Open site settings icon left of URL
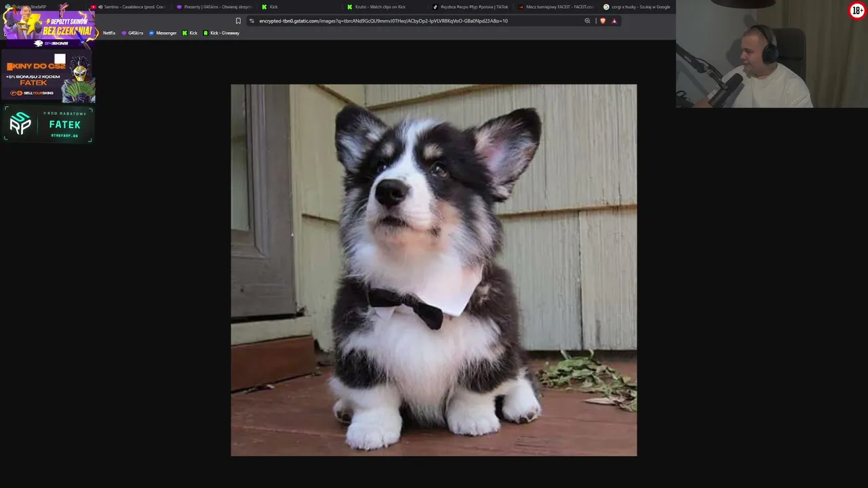This screenshot has width=868, height=488. 252,21
